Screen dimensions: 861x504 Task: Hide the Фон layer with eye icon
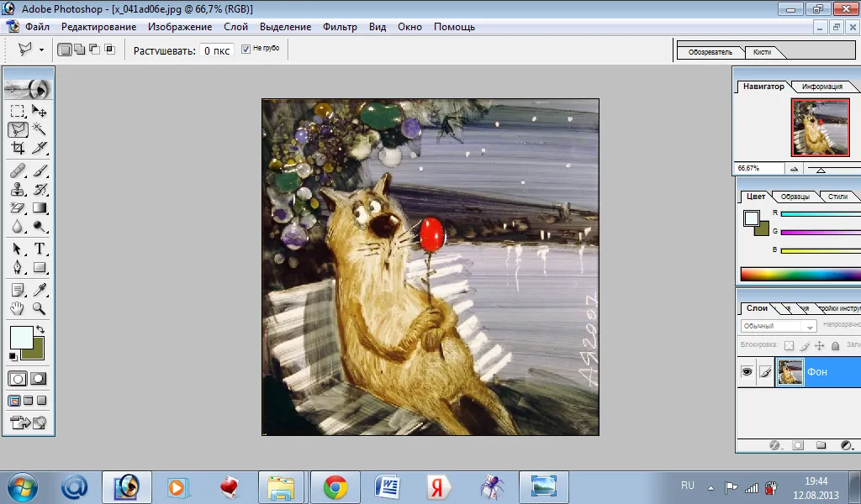pos(747,372)
